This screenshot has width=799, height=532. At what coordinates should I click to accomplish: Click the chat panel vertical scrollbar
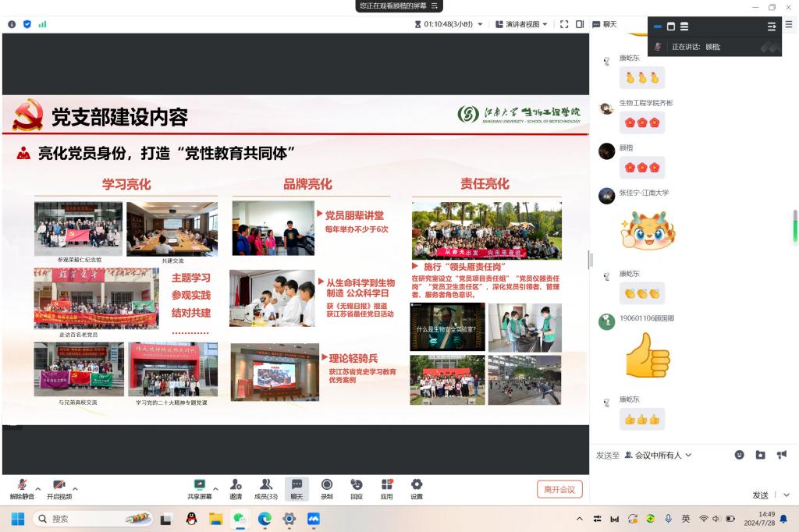point(795,226)
